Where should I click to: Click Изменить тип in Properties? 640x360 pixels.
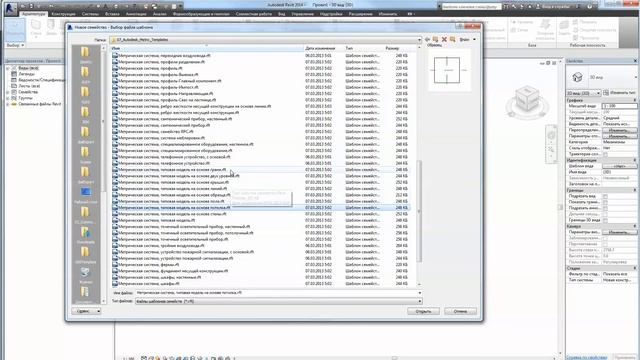pos(619,93)
